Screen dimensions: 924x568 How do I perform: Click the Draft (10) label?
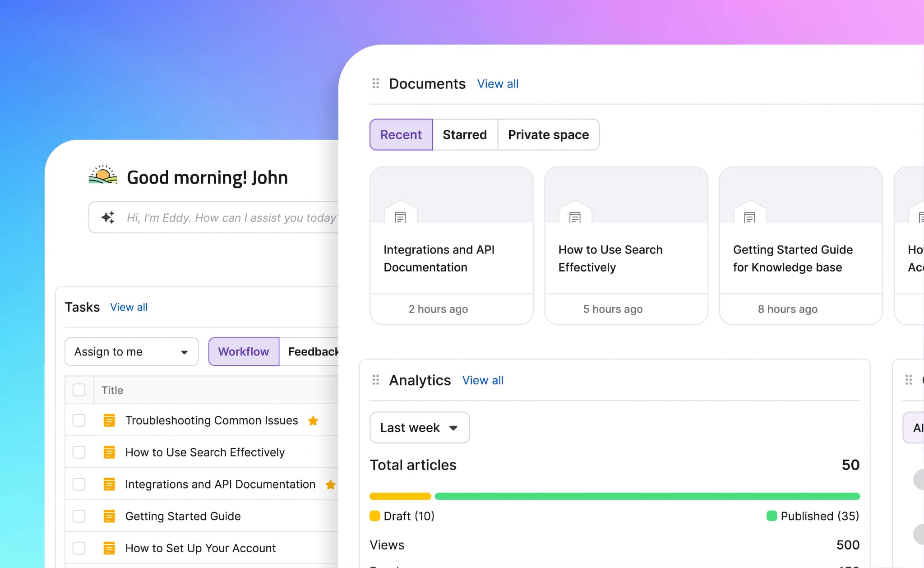click(409, 516)
